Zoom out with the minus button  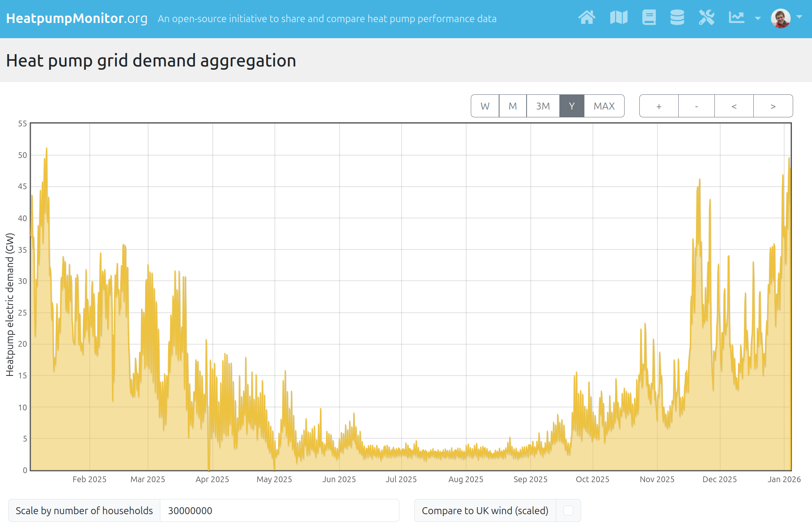[696, 106]
